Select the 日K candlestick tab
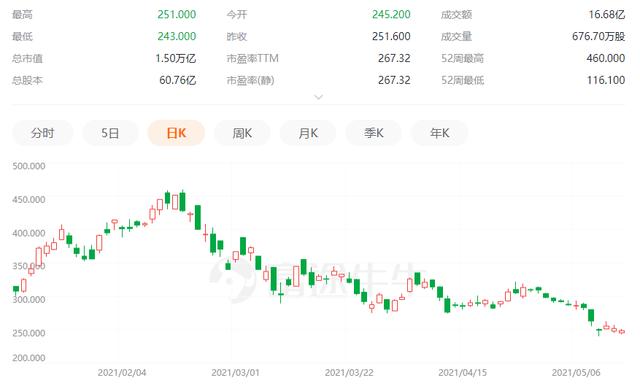The image size is (640, 386). click(176, 133)
